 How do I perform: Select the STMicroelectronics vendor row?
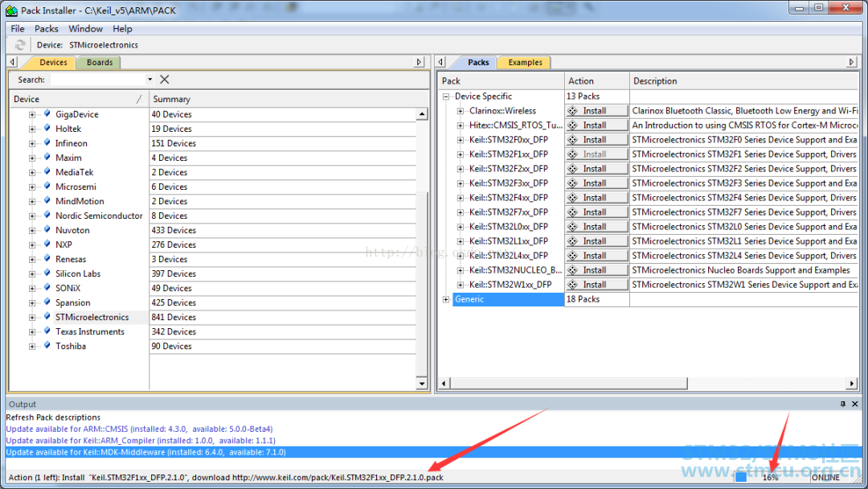[92, 318]
